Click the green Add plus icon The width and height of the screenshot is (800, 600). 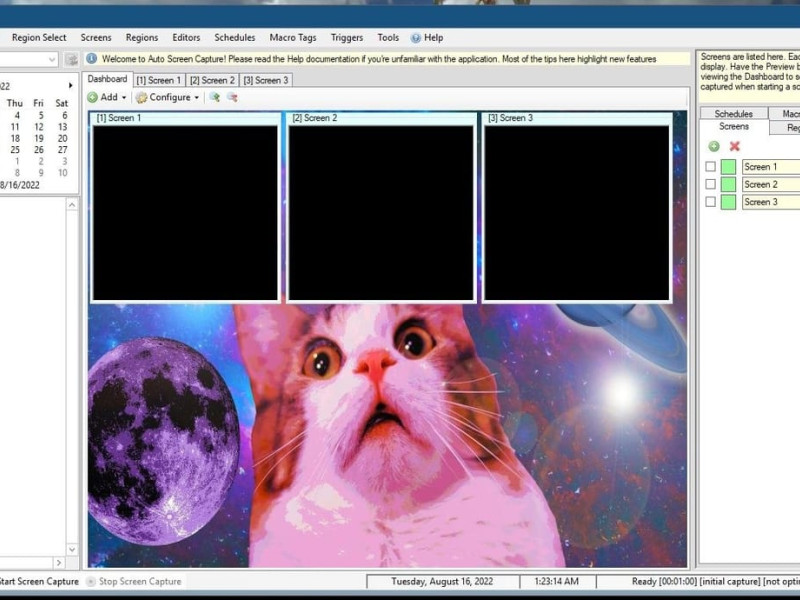[x=92, y=97]
